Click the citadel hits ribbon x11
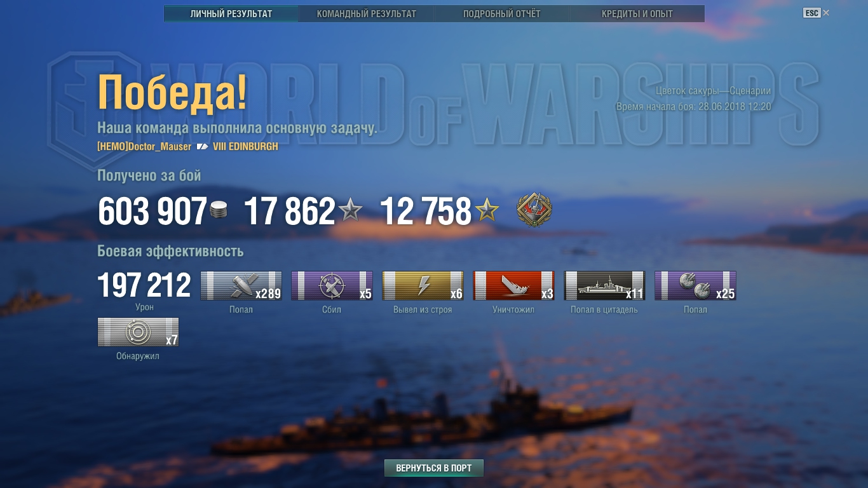The image size is (868, 488). tap(604, 286)
